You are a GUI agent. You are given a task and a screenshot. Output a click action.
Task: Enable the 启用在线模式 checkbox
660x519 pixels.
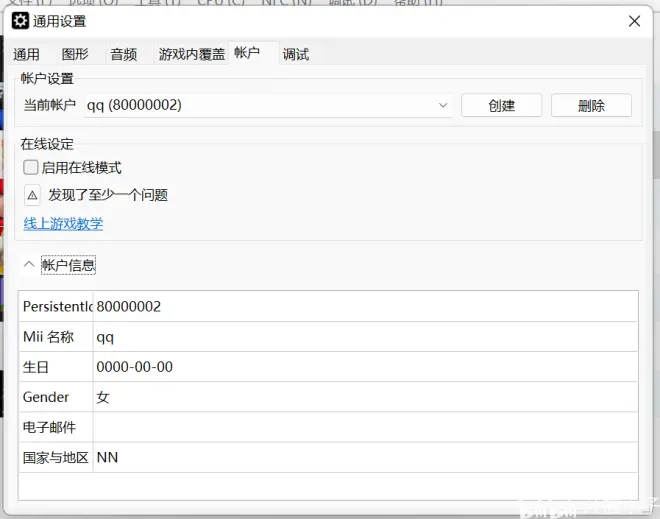(x=31, y=168)
